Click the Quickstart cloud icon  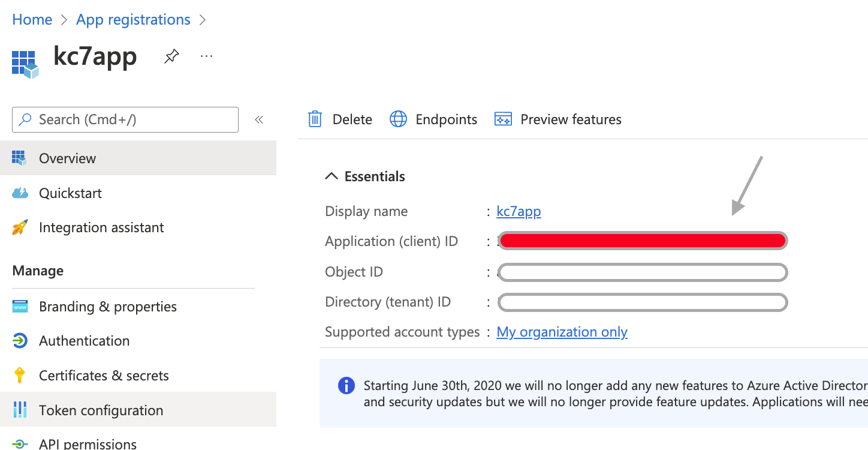click(x=20, y=193)
